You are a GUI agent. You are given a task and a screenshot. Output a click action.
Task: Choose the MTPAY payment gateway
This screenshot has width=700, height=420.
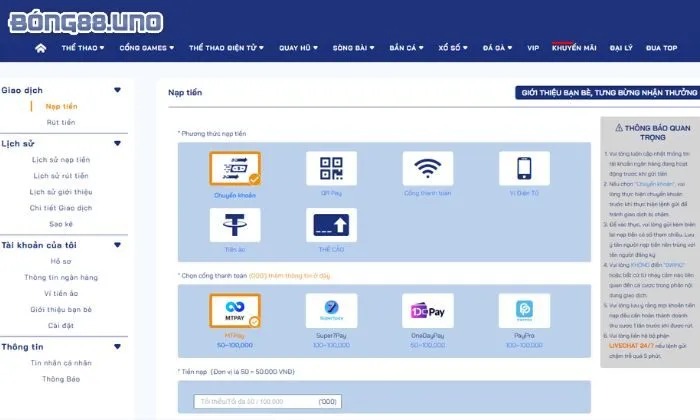(235, 311)
